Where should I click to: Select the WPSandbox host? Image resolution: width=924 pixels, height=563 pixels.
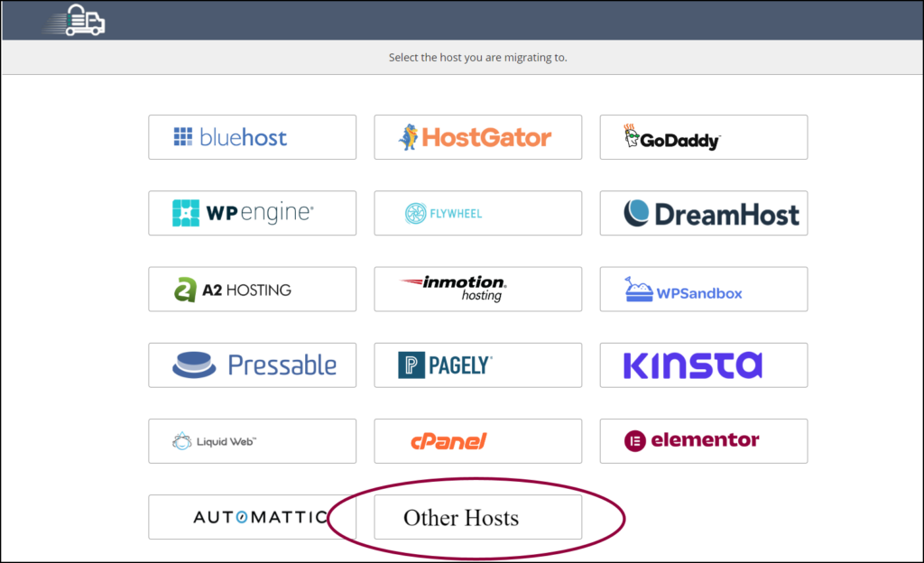pos(704,289)
